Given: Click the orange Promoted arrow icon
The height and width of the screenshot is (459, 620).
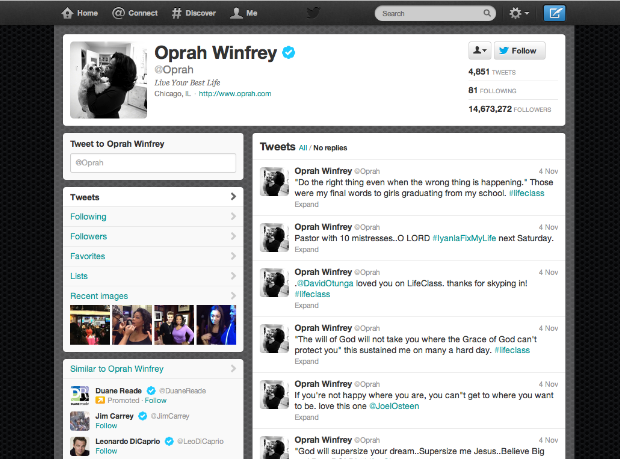Looking at the screenshot, I should pos(100,400).
